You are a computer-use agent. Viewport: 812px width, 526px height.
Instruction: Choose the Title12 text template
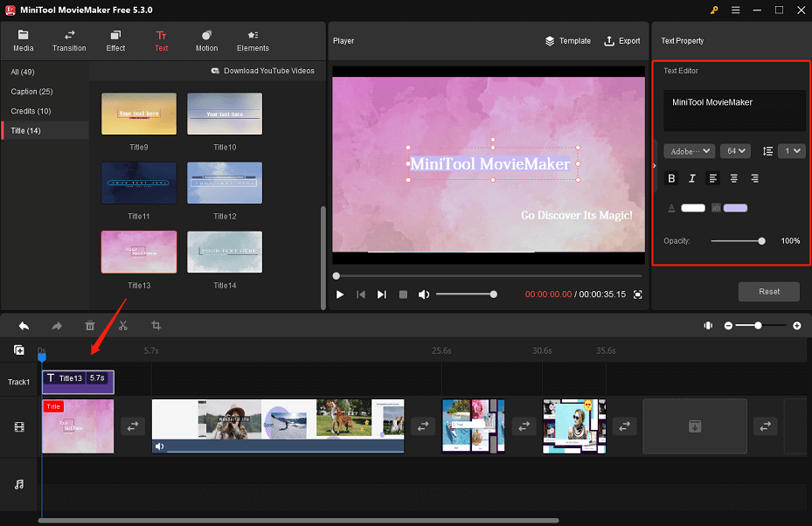click(x=225, y=183)
